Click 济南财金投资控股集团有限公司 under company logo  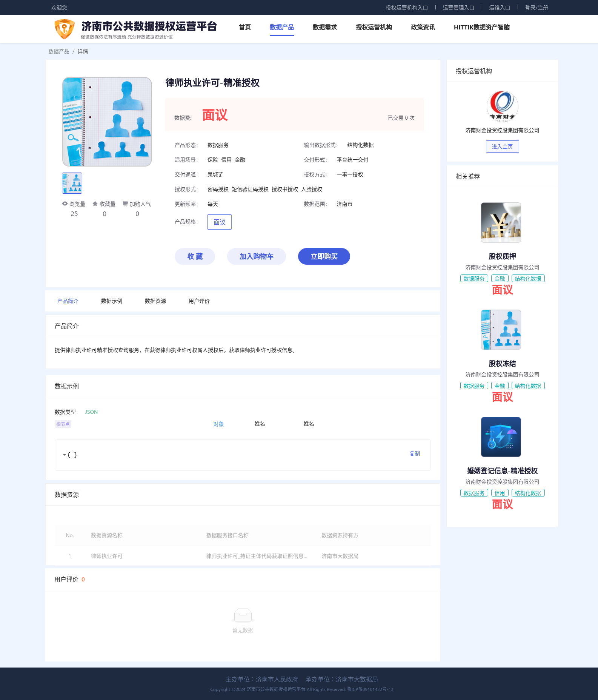(x=502, y=130)
